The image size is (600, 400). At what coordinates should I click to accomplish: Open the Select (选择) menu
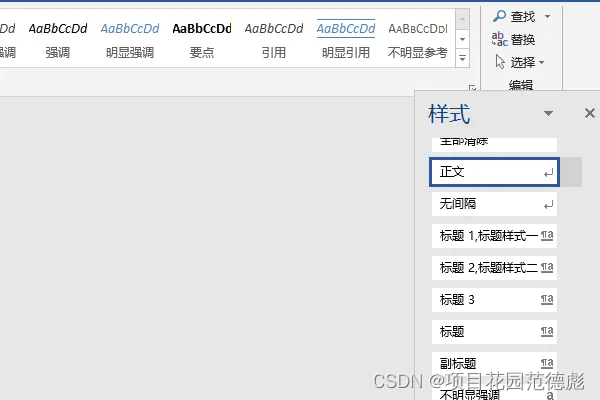520,62
